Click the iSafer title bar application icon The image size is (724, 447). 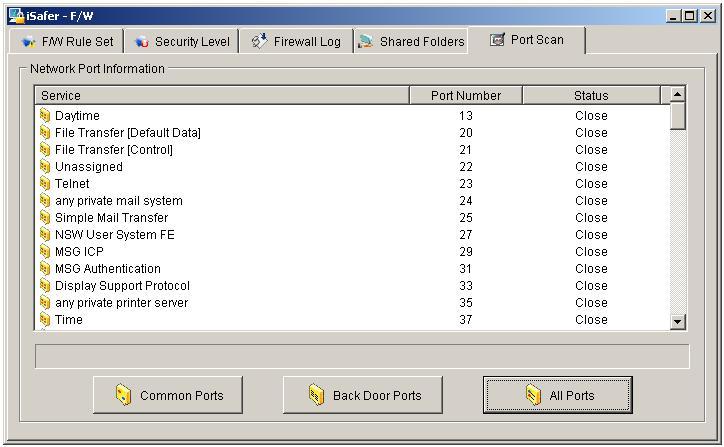click(x=17, y=15)
